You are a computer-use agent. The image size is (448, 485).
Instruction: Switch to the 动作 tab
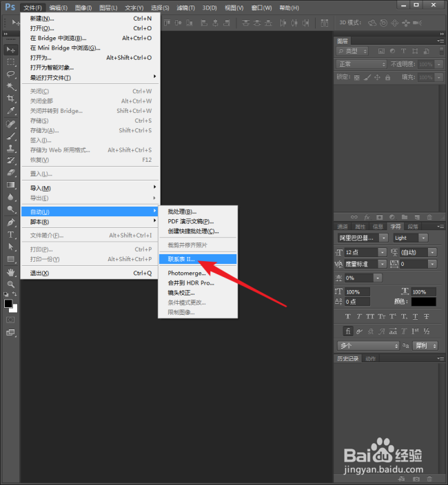click(x=370, y=358)
